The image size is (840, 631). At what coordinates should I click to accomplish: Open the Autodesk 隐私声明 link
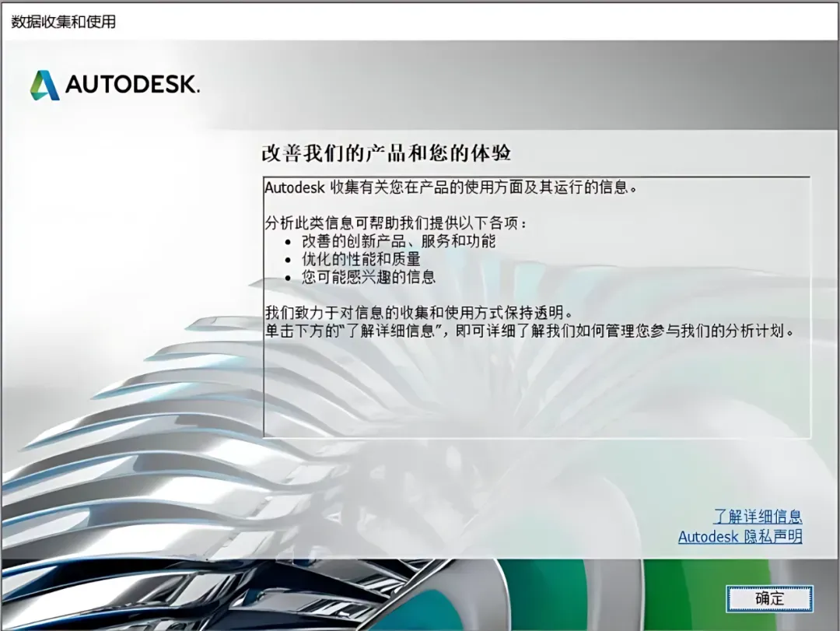coord(740,536)
